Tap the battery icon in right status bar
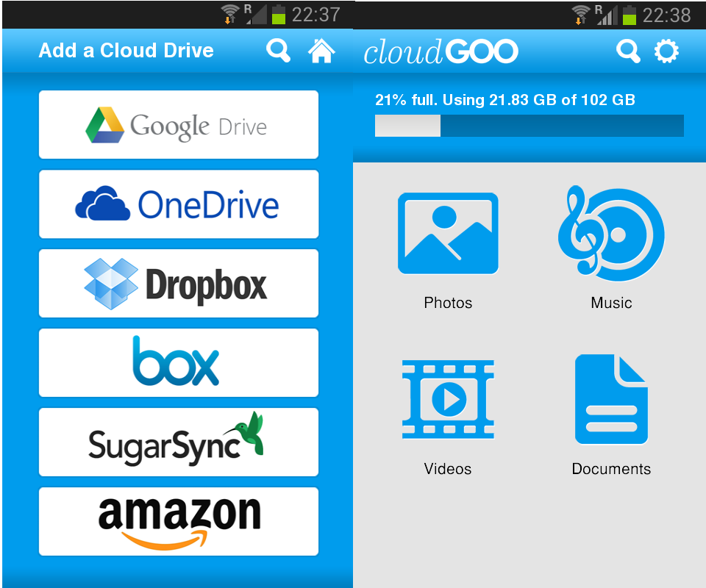Screen dimensions: 706x588 629,15
